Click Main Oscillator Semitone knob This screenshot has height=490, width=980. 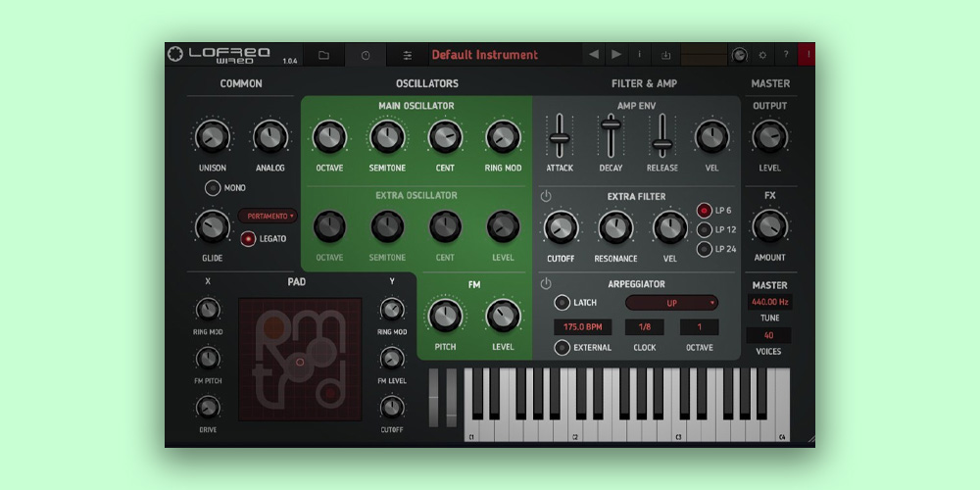pos(387,136)
